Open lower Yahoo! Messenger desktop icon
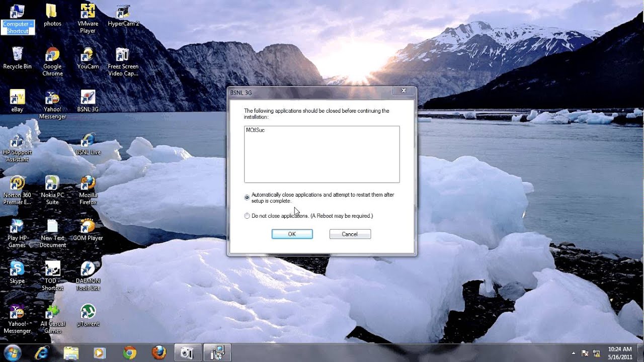This screenshot has height=362, width=644. click(x=17, y=319)
